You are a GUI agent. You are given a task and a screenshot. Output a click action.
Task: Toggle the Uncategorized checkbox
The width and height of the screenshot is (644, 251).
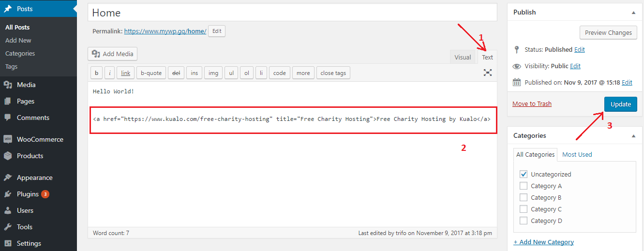tap(523, 174)
